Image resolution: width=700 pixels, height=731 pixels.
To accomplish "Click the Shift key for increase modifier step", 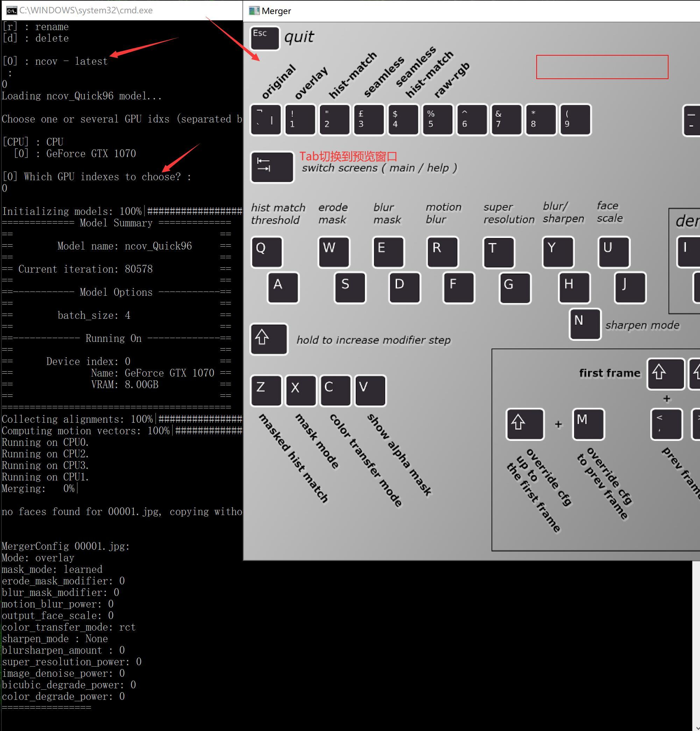I will click(x=269, y=339).
